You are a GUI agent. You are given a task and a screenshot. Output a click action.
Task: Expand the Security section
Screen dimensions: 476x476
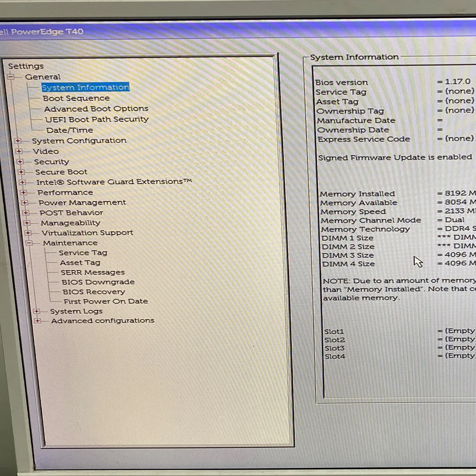pos(20,161)
